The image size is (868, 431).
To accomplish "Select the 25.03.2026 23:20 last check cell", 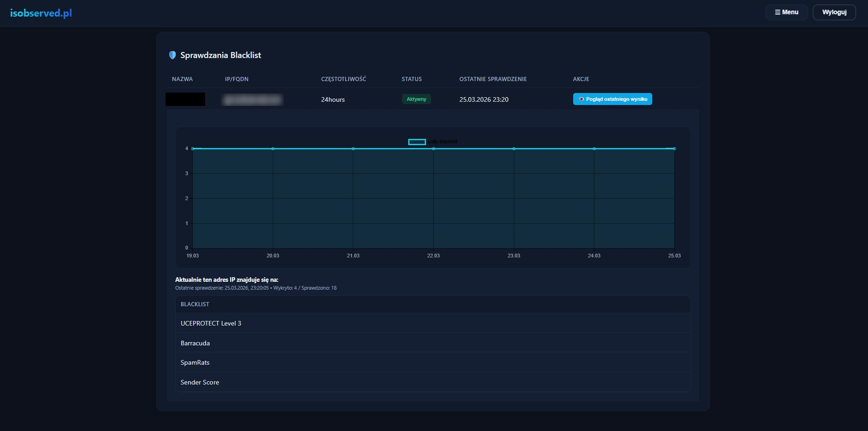I will click(x=484, y=99).
